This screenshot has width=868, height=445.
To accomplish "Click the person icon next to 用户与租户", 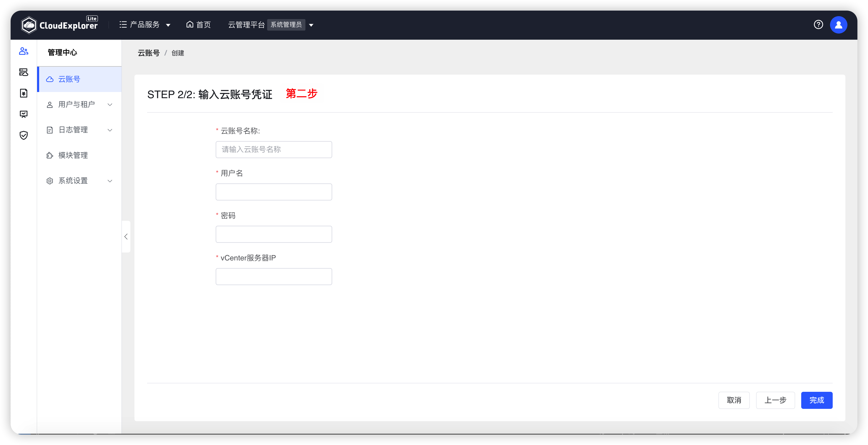I will 50,105.
